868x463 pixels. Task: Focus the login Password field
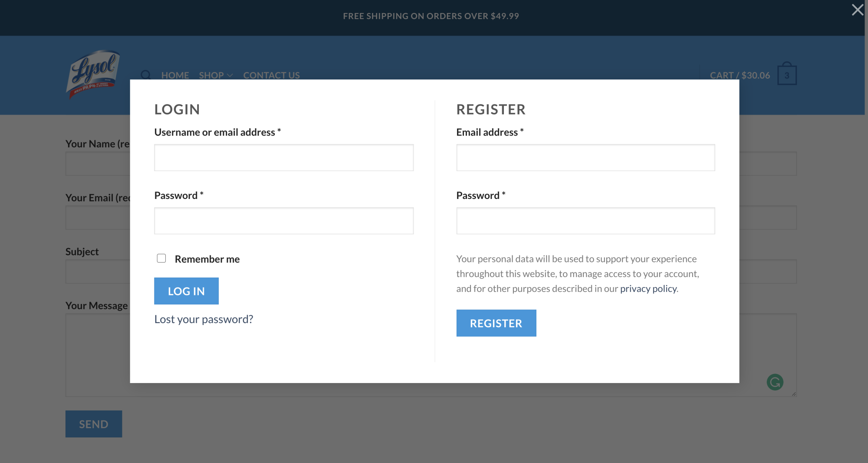(284, 221)
